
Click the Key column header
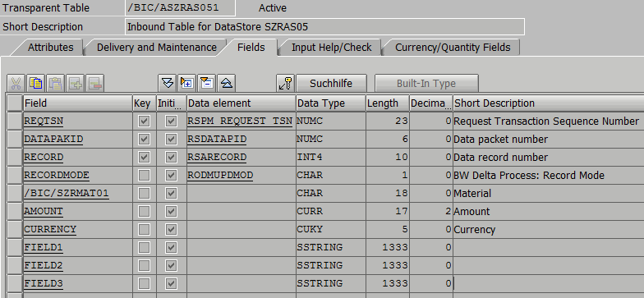pyautogui.click(x=145, y=103)
